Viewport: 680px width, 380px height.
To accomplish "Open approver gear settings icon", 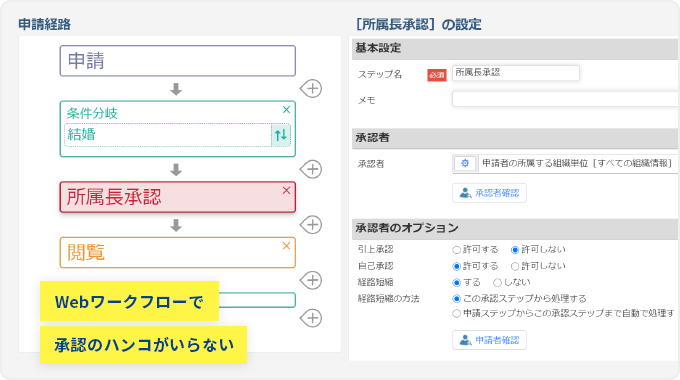I will (465, 164).
